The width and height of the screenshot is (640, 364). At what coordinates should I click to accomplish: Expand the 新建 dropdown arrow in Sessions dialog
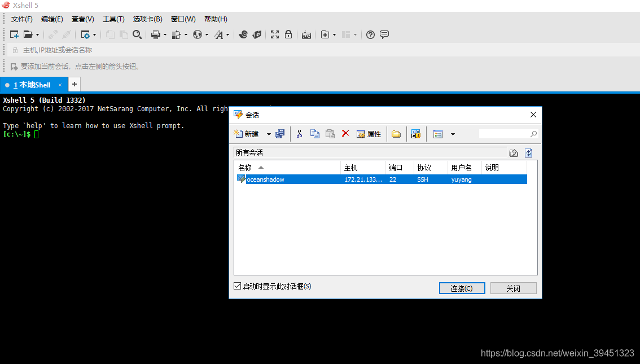269,134
